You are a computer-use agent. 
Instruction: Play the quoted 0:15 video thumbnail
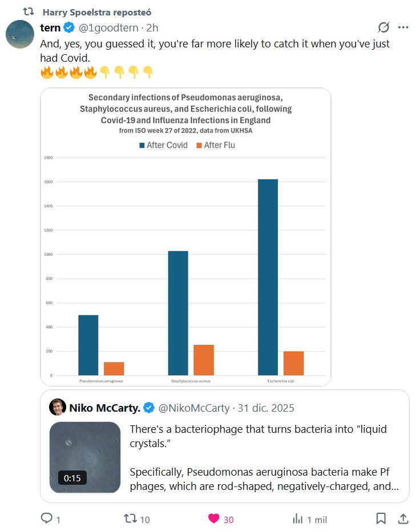click(x=85, y=457)
